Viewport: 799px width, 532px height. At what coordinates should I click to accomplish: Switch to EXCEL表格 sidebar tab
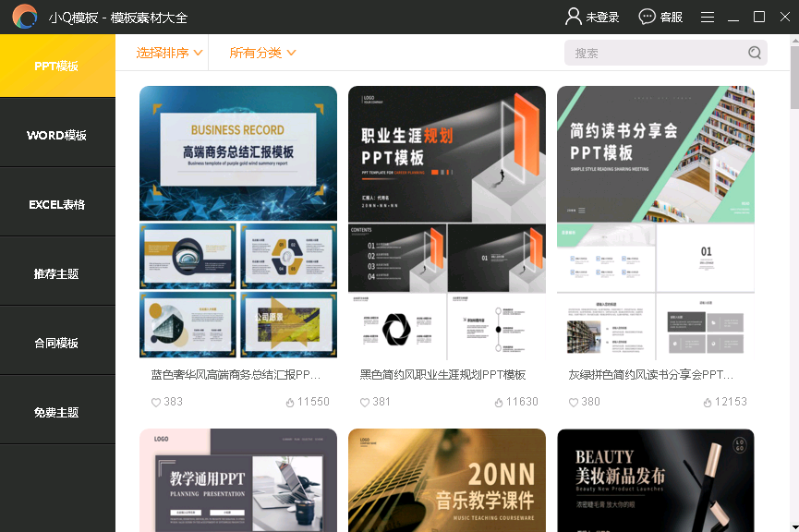tap(57, 204)
